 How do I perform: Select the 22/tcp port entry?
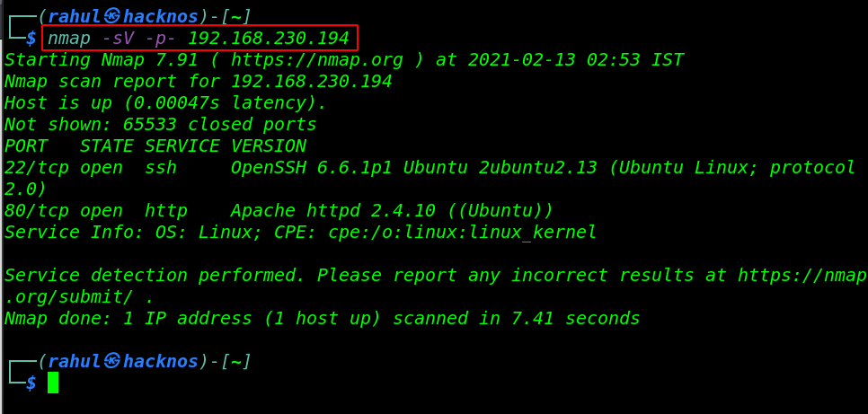pos(37,168)
